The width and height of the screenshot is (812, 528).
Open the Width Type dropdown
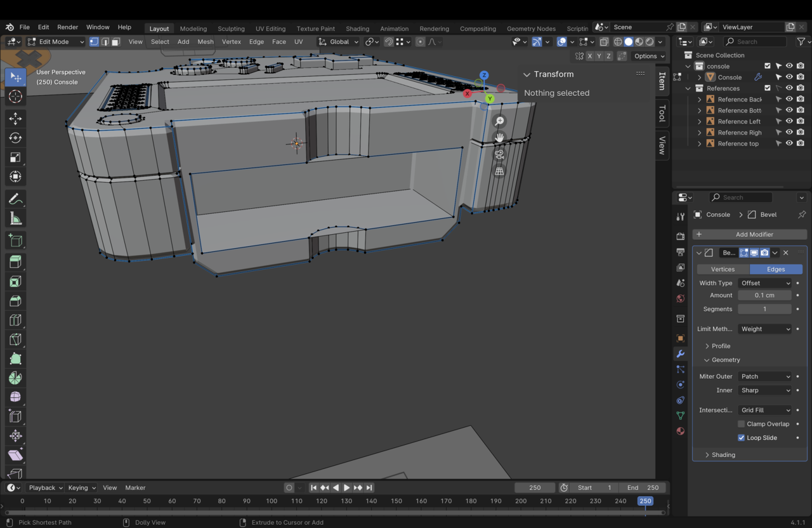pos(765,283)
